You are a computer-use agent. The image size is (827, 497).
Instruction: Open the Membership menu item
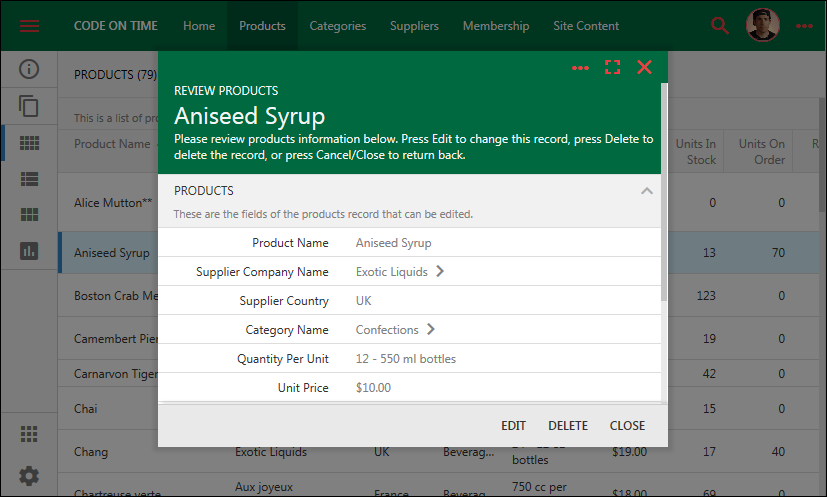[x=496, y=26]
